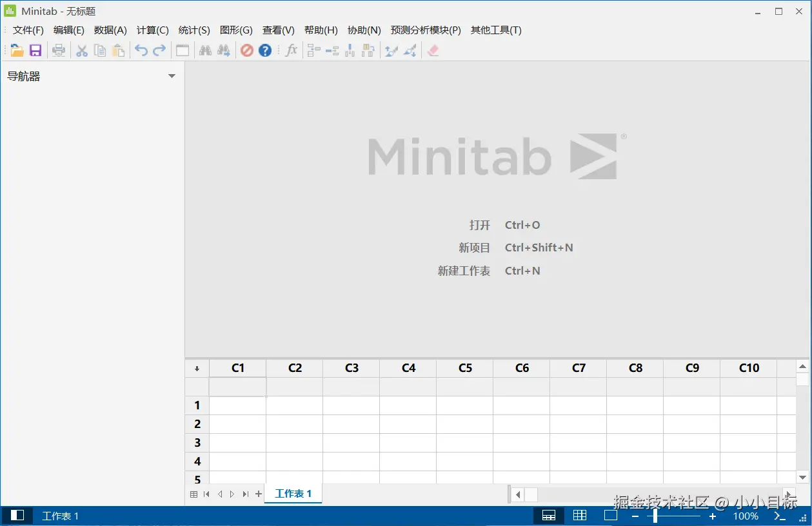Click the Redo arrow icon
The image size is (812, 526).
[159, 50]
